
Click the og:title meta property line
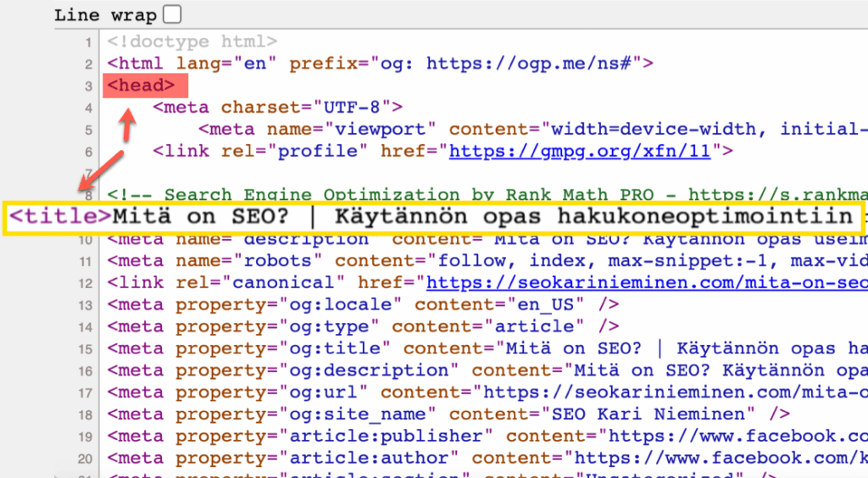pos(487,348)
